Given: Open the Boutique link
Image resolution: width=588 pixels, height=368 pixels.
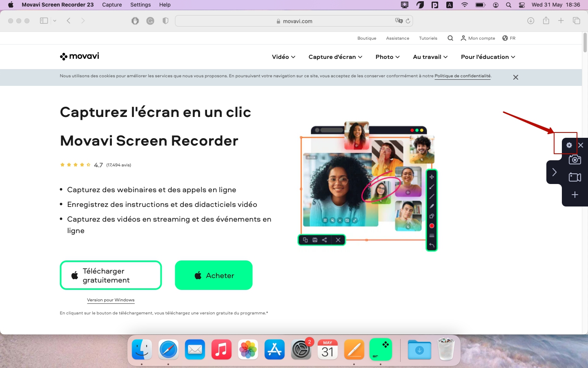Looking at the screenshot, I should [x=367, y=38].
